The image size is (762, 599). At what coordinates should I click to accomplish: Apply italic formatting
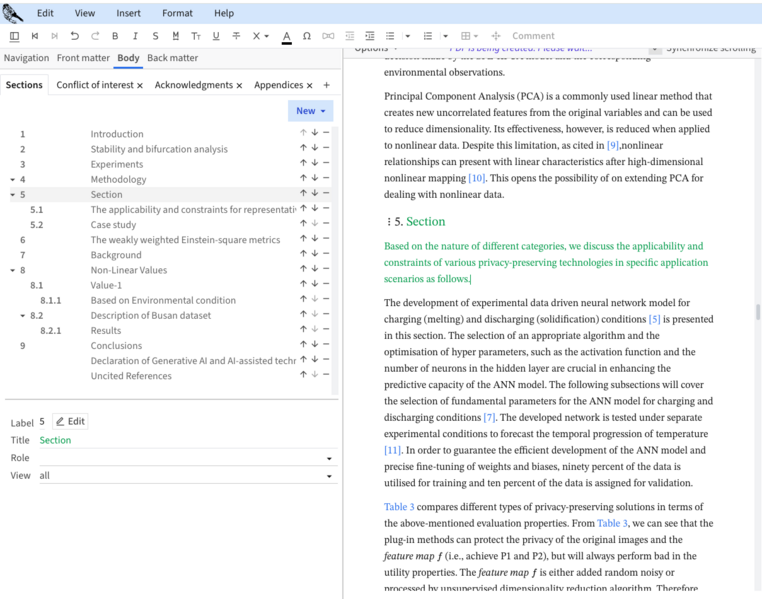(135, 36)
